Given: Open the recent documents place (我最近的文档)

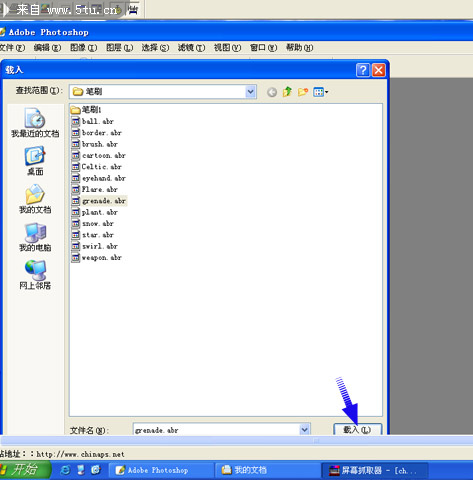Looking at the screenshot, I should (35, 123).
